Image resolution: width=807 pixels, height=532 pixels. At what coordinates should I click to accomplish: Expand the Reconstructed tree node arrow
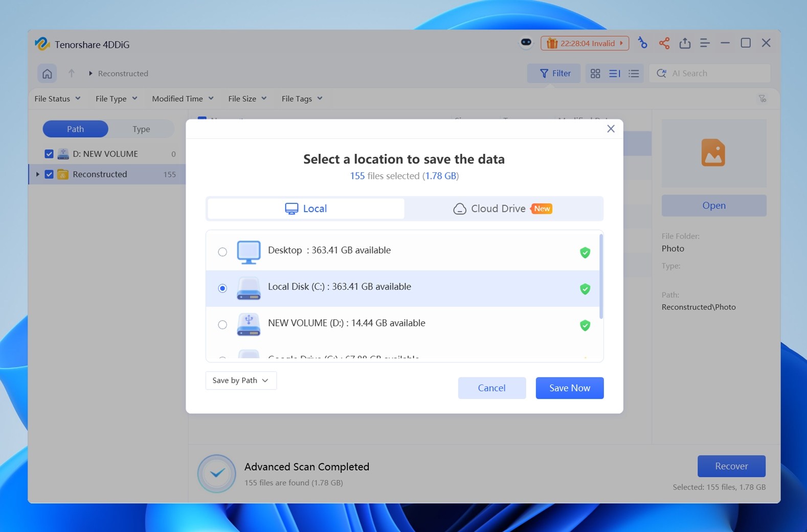click(x=37, y=174)
